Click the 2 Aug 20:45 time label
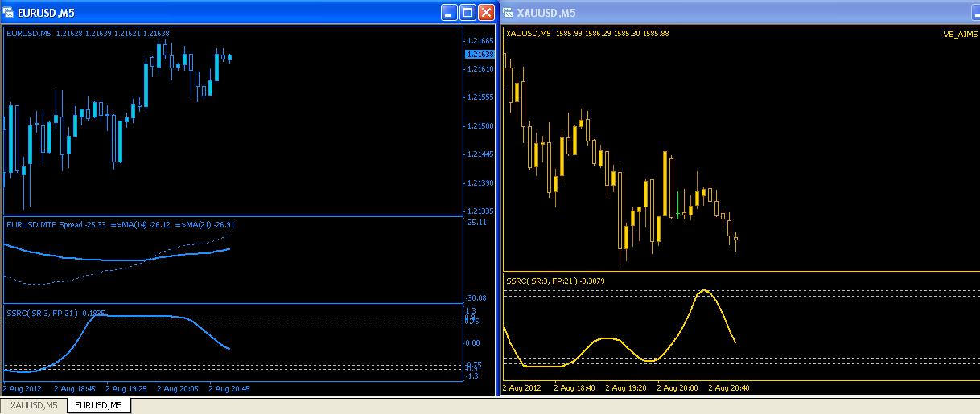980x414 pixels. coord(229,388)
